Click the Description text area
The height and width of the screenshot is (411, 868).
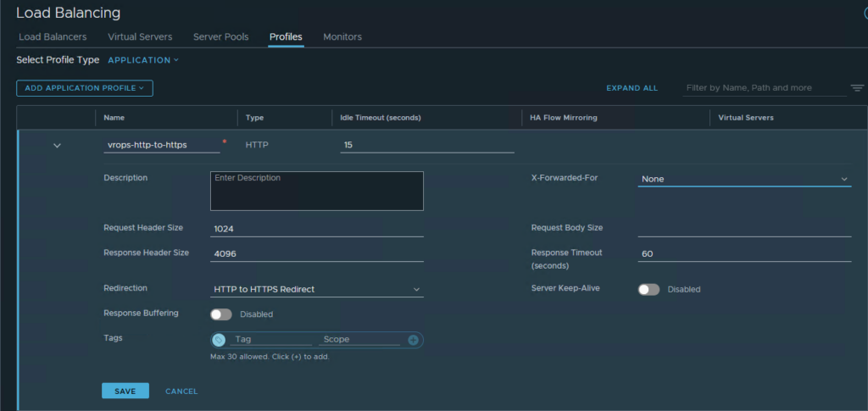(x=316, y=191)
